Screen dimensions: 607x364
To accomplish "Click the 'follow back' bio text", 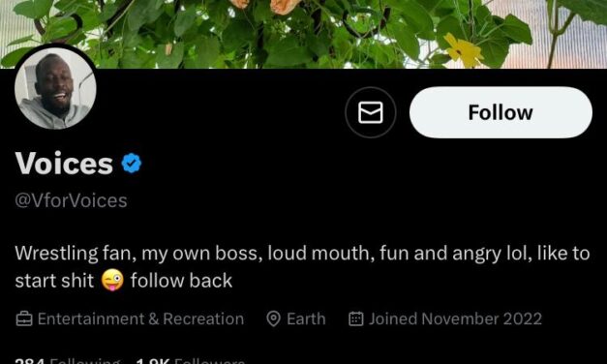I will click(x=181, y=281).
